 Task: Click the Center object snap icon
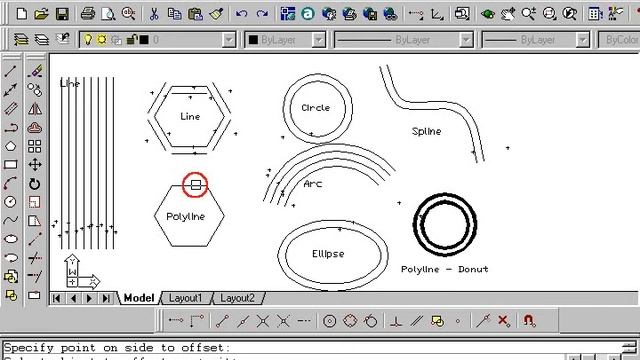[329, 321]
